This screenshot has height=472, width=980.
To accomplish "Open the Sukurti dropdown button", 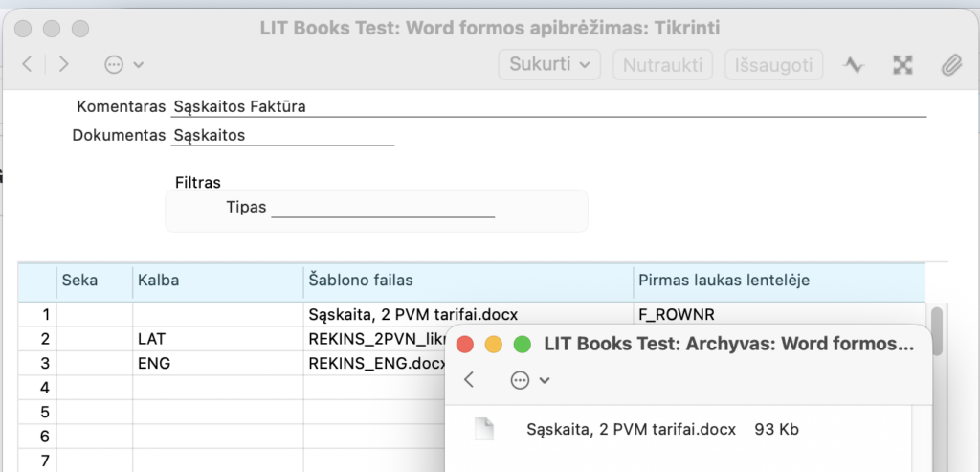I will pos(549,64).
